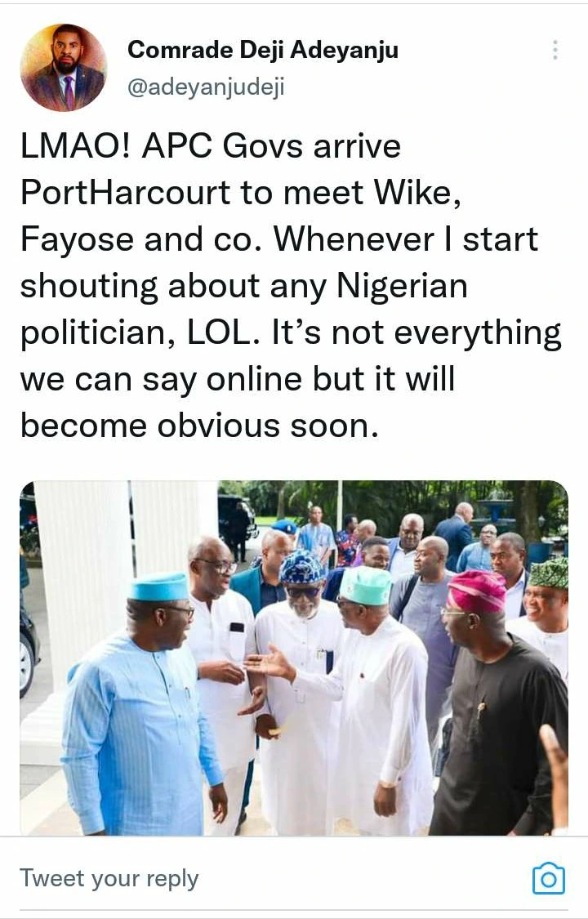This screenshot has width=588, height=919.
Task: Tap the camera icon to attach photo
Action: 549,878
